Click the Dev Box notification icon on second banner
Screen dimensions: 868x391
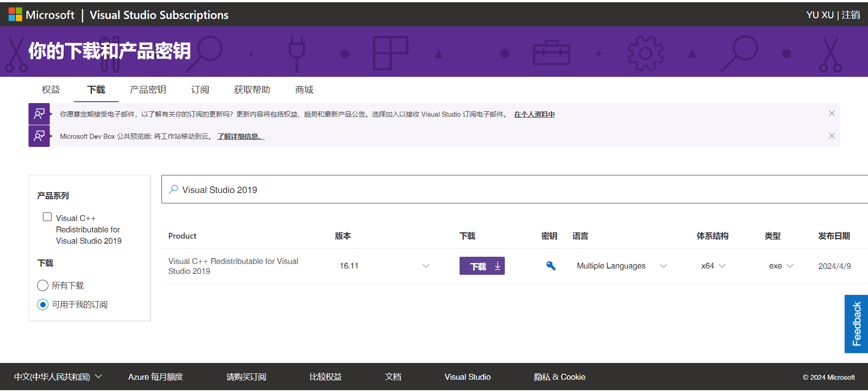(x=39, y=136)
